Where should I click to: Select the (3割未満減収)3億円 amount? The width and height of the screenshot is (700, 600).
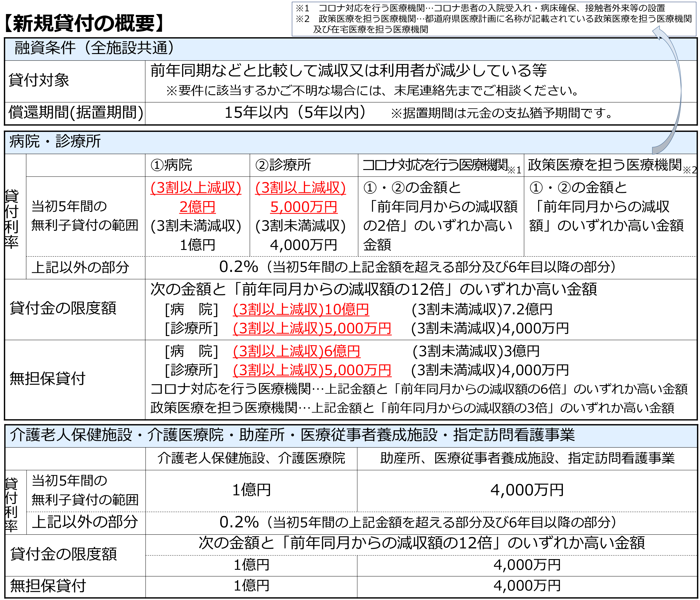[476, 352]
